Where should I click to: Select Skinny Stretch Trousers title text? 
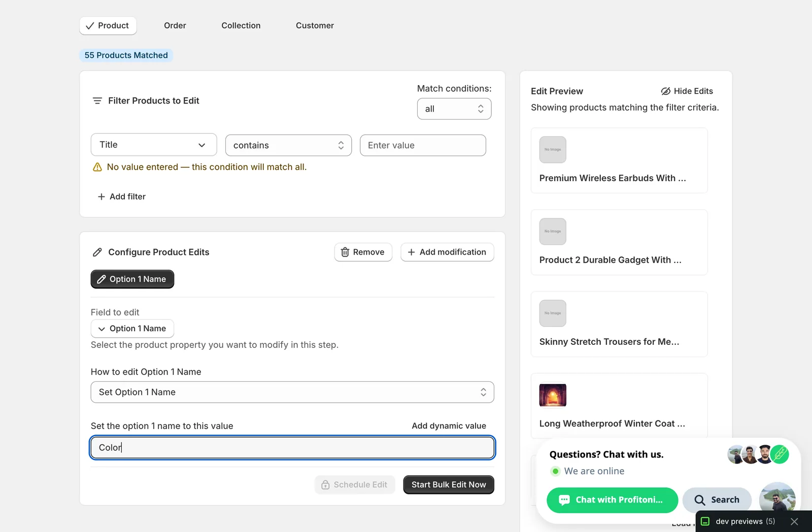coord(610,342)
